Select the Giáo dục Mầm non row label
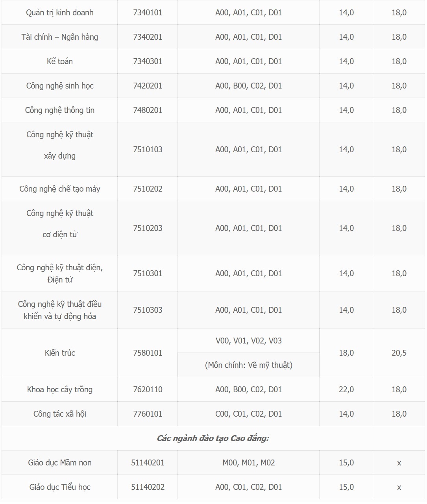Viewport: 427px width, 504px height. coord(60,463)
